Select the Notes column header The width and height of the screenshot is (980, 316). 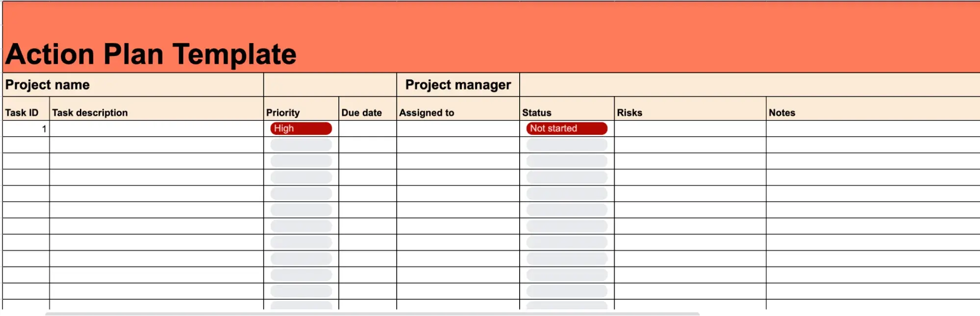tap(873, 112)
